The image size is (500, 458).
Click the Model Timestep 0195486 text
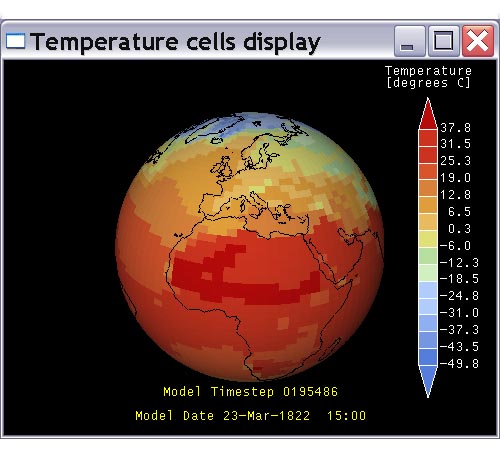(x=251, y=391)
